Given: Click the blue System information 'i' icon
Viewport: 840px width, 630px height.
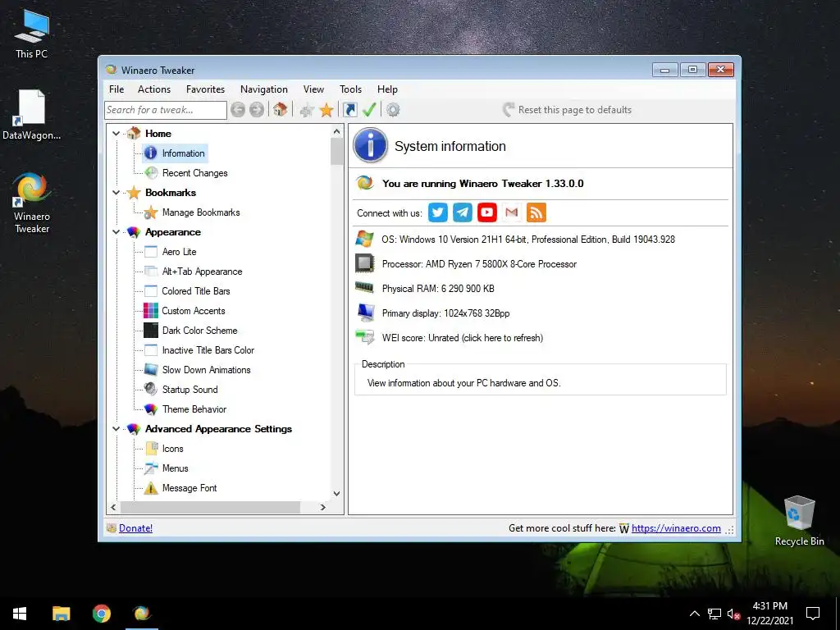Looking at the screenshot, I should (x=370, y=145).
